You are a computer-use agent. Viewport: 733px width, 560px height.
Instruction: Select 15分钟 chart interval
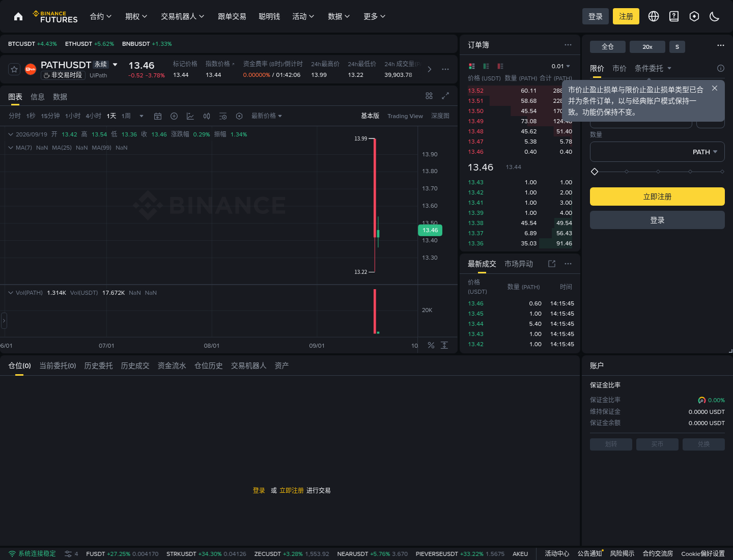[x=50, y=116]
